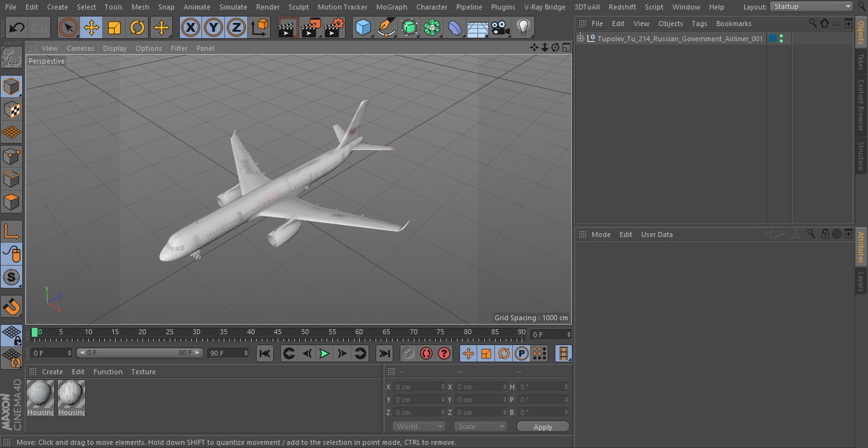This screenshot has width=868, height=448.
Task: Enable Axis mode L-shaped icon
Action: [x=11, y=231]
